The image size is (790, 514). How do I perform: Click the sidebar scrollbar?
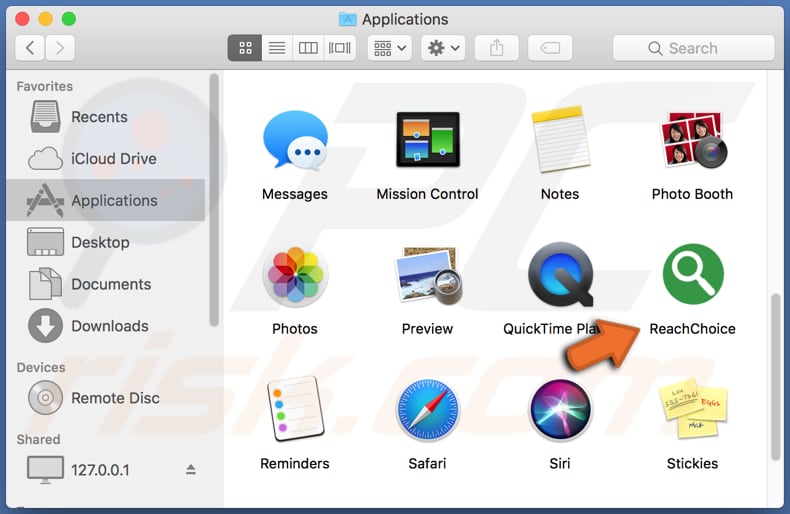tap(214, 200)
